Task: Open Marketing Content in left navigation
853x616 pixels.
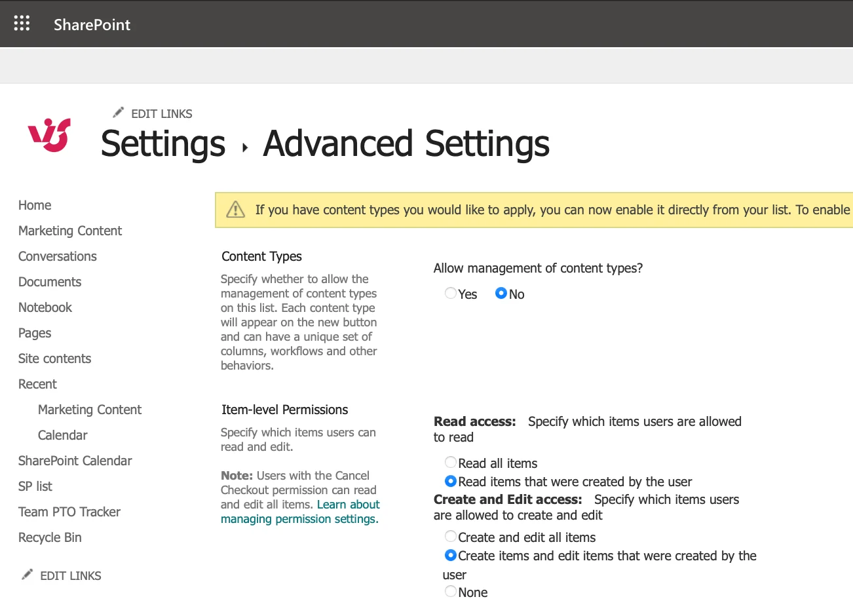Action: click(70, 231)
